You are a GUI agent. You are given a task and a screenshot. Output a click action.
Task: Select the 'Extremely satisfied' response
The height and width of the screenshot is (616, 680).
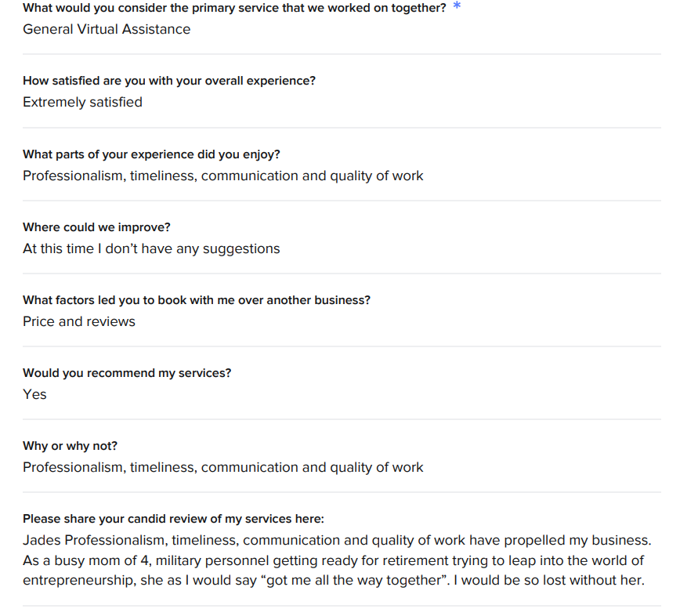point(82,102)
